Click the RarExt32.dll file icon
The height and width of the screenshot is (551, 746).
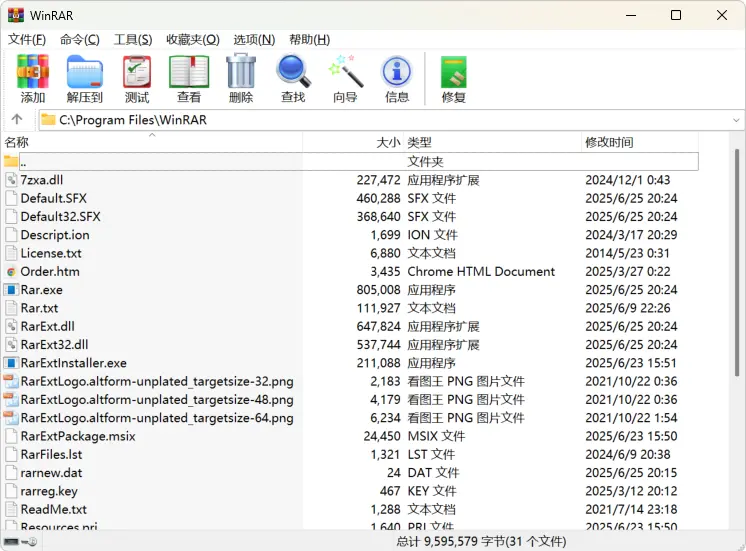pyautogui.click(x=11, y=344)
